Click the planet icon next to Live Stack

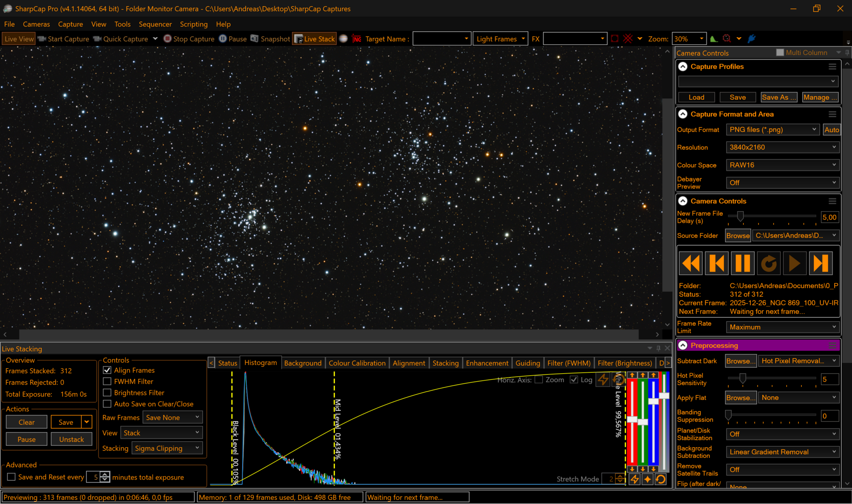343,39
